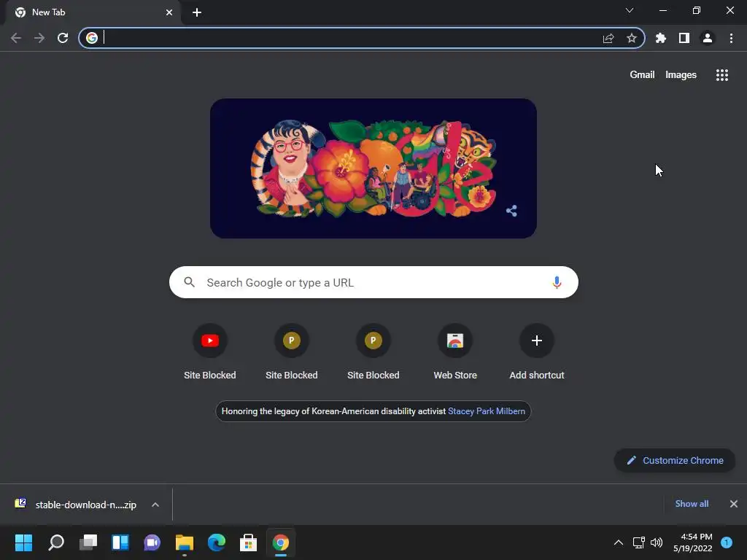Open Gmail link
This screenshot has height=560, width=747.
click(642, 75)
